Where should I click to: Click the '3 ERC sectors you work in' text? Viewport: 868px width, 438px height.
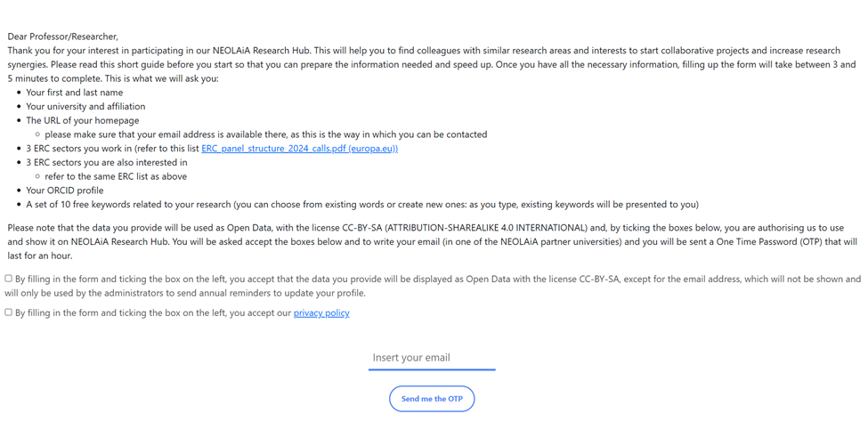tap(112, 149)
